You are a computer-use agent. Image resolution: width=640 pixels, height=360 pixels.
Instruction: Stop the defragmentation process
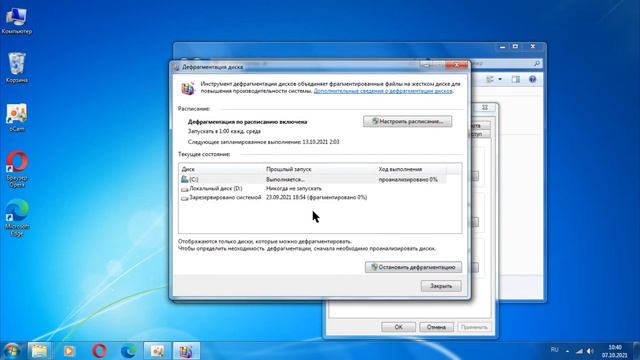click(x=413, y=267)
